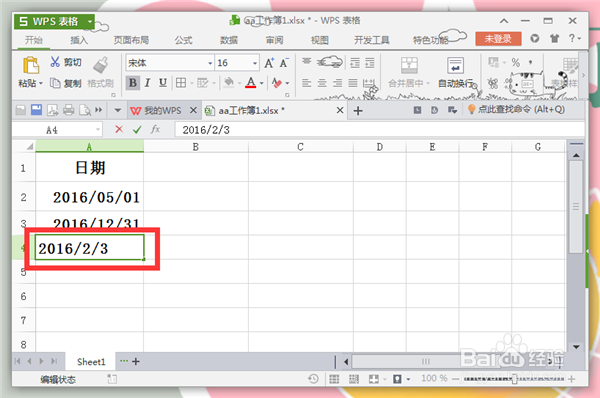The image size is (600, 398).
Task: Export to PDF icon in quick toolbar
Action: (52, 110)
